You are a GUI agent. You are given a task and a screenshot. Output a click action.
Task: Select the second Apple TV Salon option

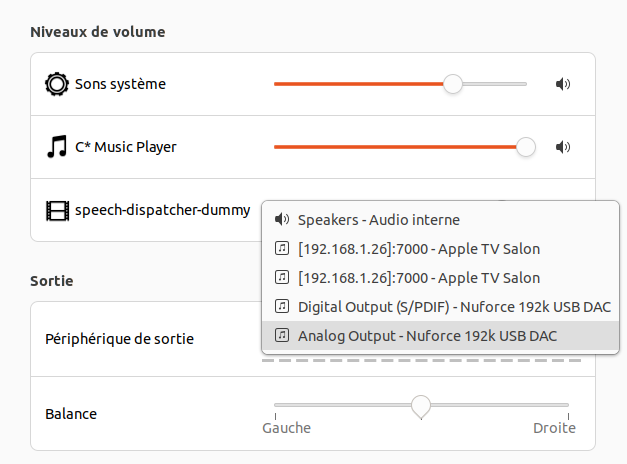click(419, 277)
